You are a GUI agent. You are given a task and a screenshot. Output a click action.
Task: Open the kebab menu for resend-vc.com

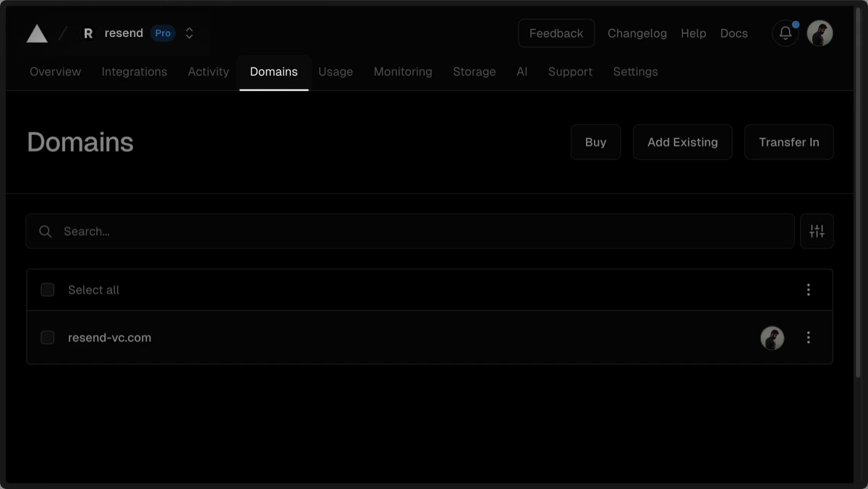pyautogui.click(x=808, y=338)
